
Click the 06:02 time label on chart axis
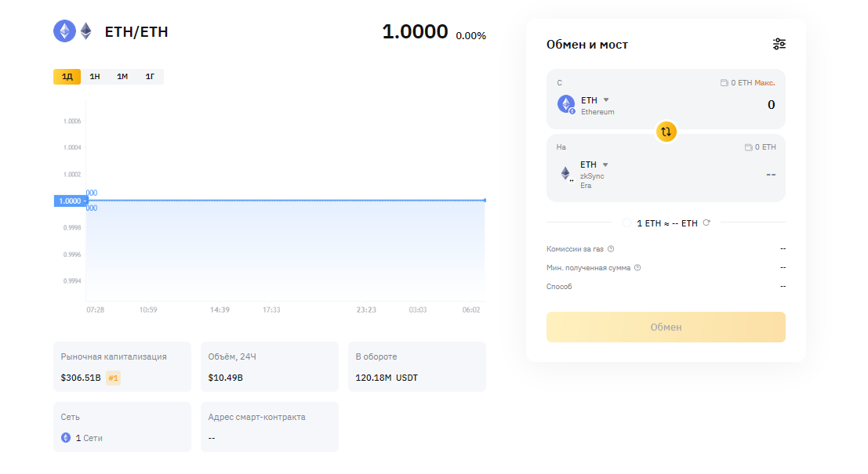[x=471, y=309]
